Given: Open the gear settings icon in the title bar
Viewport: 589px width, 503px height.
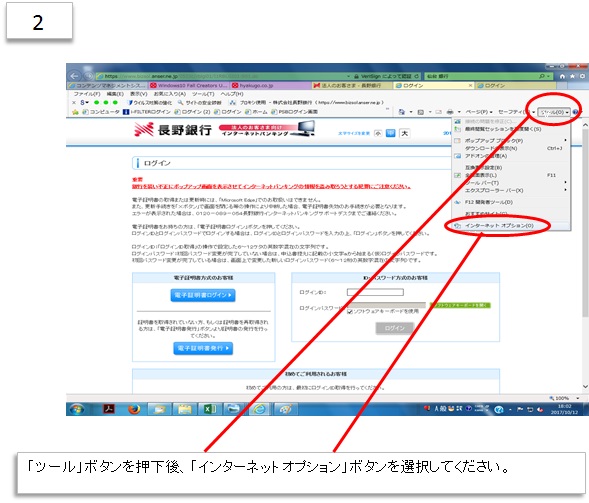Looking at the screenshot, I should coord(582,76).
